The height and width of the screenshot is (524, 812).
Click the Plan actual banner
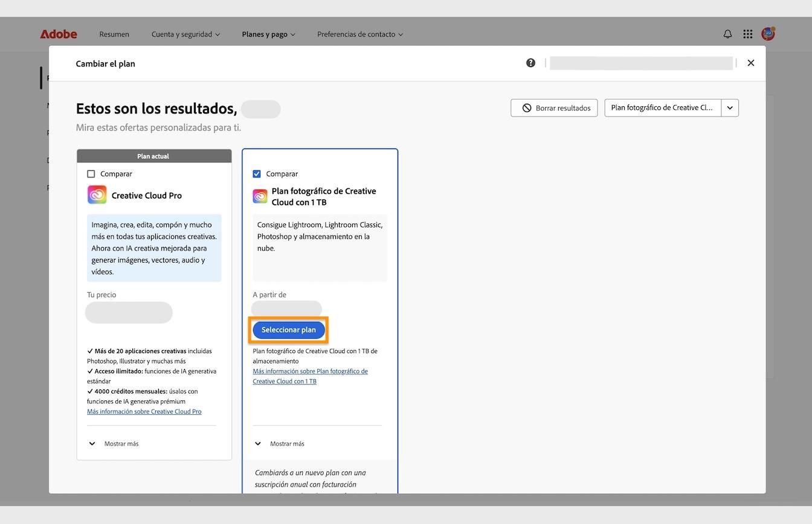154,156
